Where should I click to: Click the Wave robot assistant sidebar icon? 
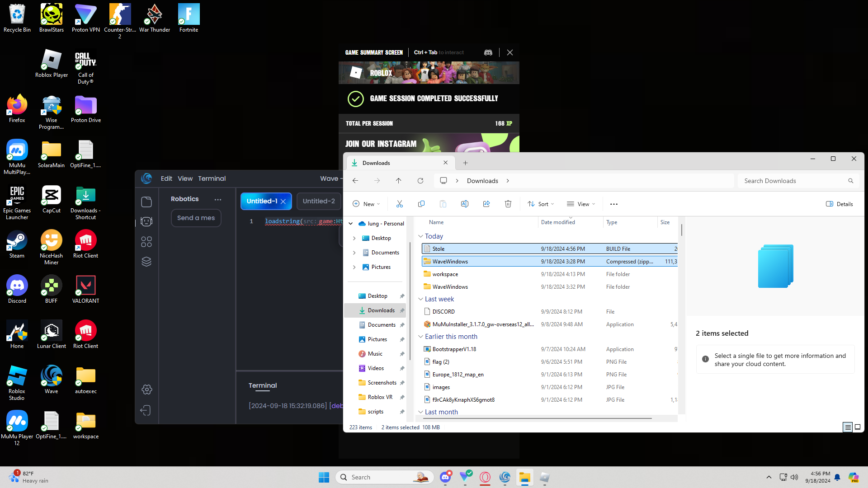[x=146, y=221]
